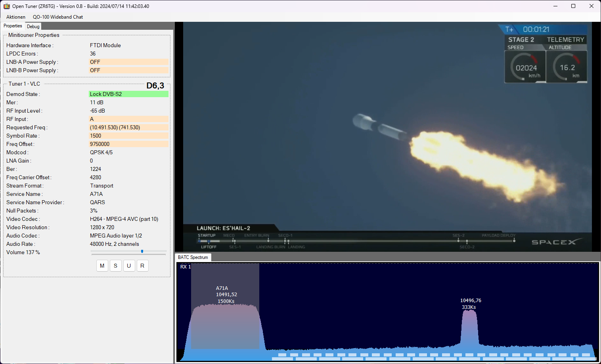This screenshot has width=601, height=364.
Task: Select the 10496,76 333Ks signal in spectrum
Action: [470, 327]
